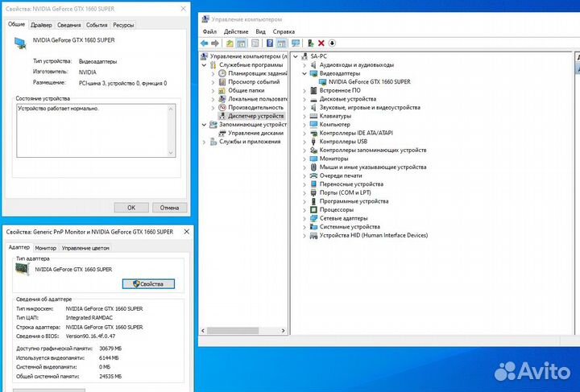
Task: Click the red X remove device icon
Action: coord(321,43)
